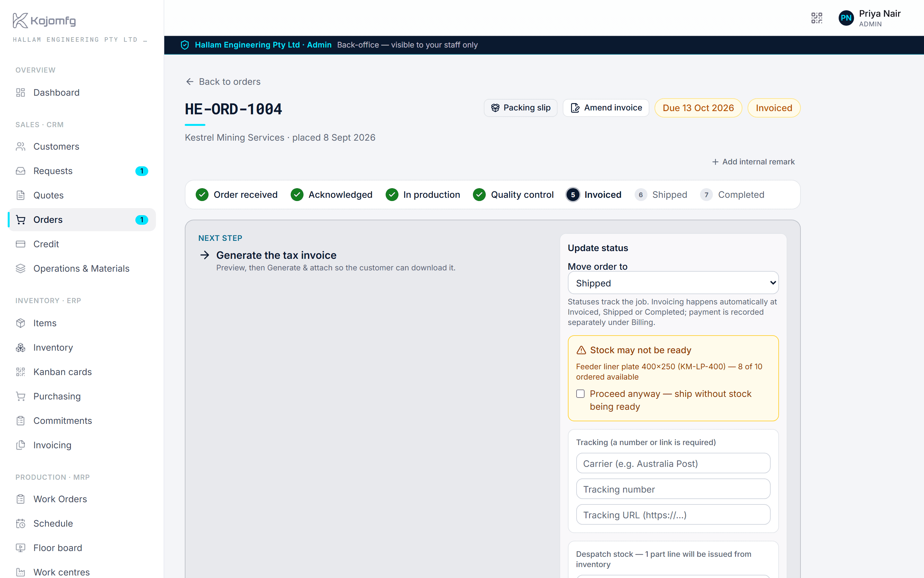This screenshot has height=578, width=924.
Task: Click the warning triangle in stock alert
Action: pos(581,350)
